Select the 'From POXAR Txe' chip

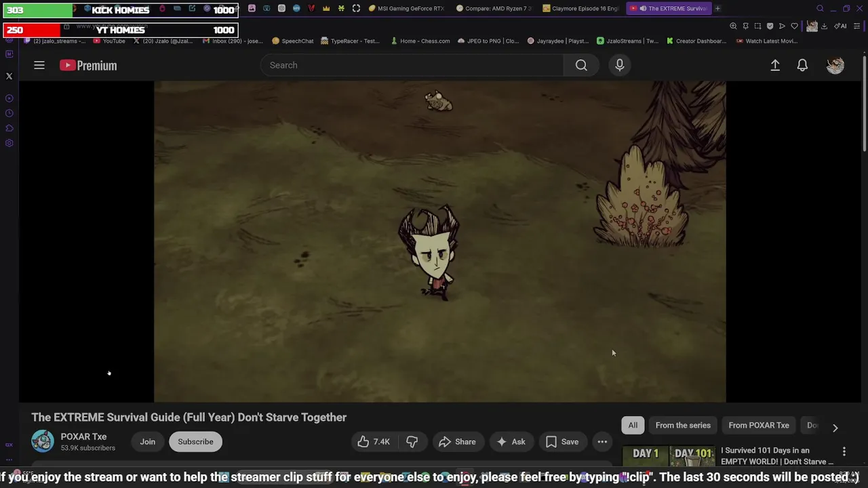(759, 425)
